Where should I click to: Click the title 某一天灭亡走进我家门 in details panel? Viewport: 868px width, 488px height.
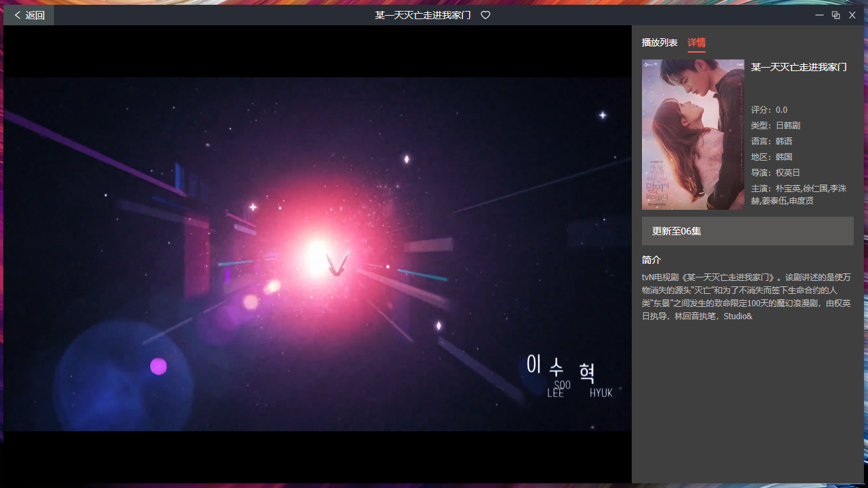(x=799, y=67)
